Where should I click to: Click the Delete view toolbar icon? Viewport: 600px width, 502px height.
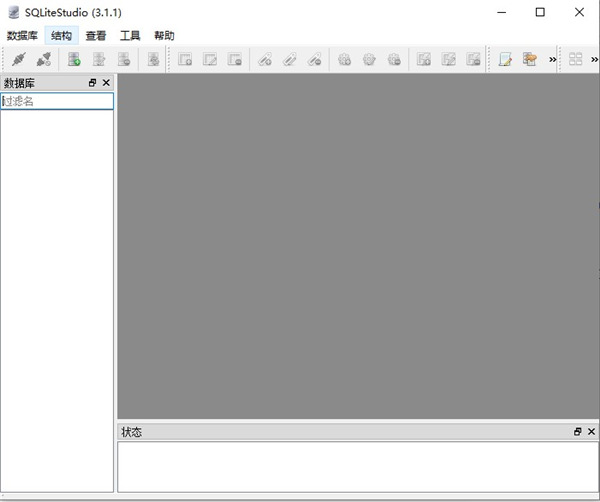[x=473, y=59]
